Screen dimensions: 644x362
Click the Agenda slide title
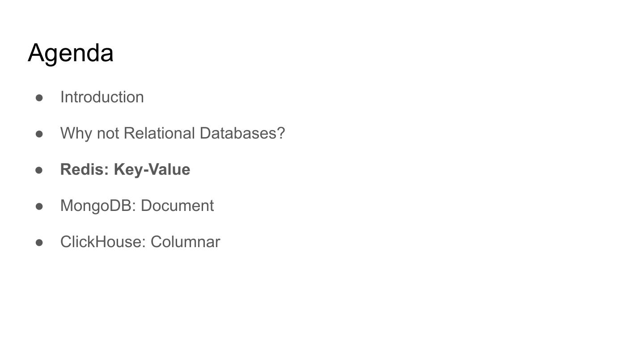coord(71,53)
